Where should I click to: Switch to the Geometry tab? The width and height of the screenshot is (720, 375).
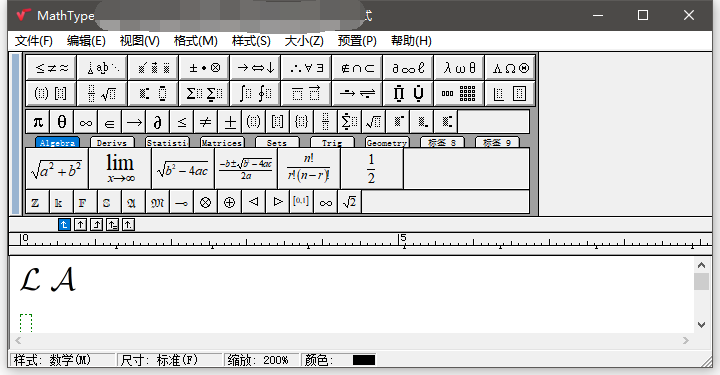tap(387, 142)
